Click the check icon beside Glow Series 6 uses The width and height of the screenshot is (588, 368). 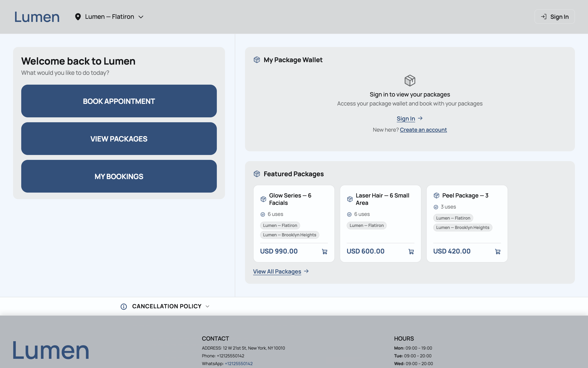(263, 214)
